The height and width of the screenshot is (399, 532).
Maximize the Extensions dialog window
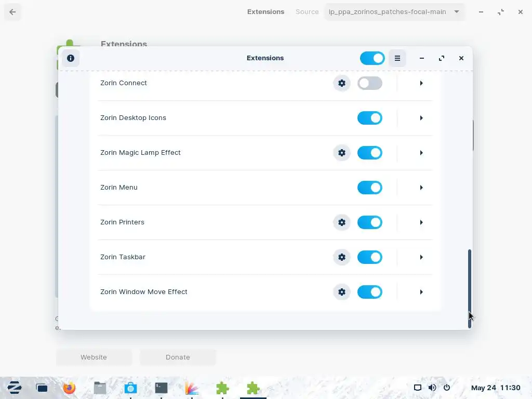442,58
